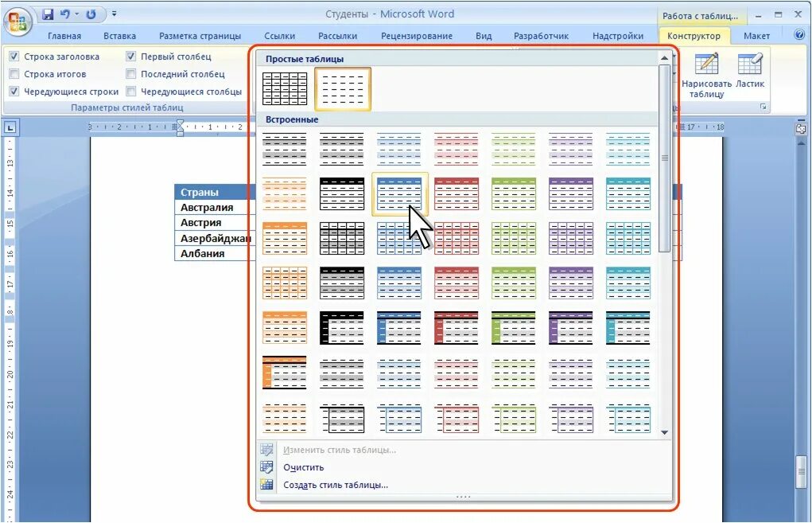The height and width of the screenshot is (523, 812).
Task: Apply first light gray built-in table style
Action: [x=285, y=149]
